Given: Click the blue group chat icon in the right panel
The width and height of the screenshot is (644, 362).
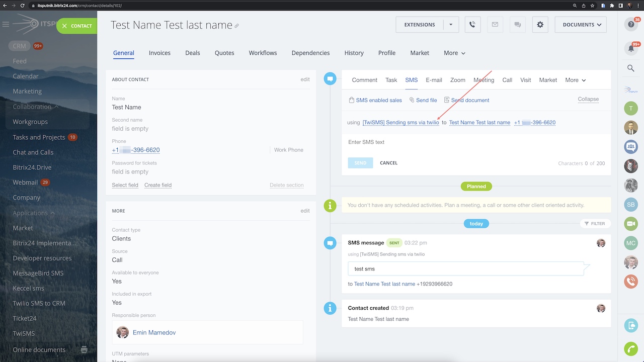Looking at the screenshot, I should [x=631, y=147].
